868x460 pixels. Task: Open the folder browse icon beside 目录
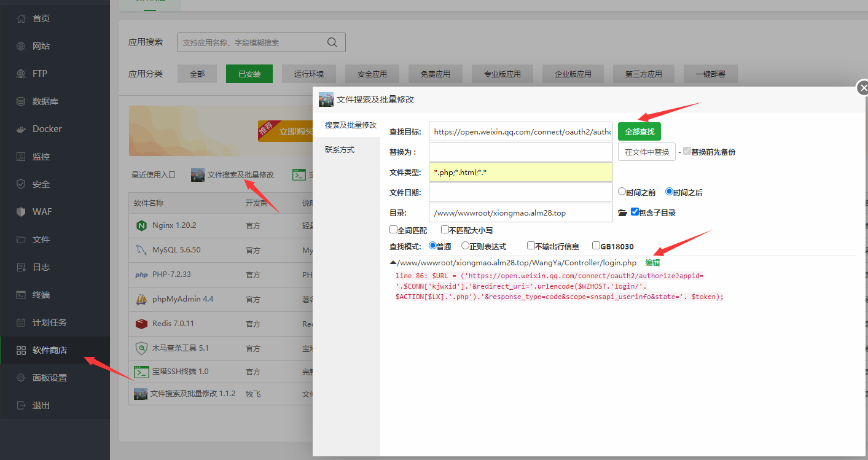[622, 212]
